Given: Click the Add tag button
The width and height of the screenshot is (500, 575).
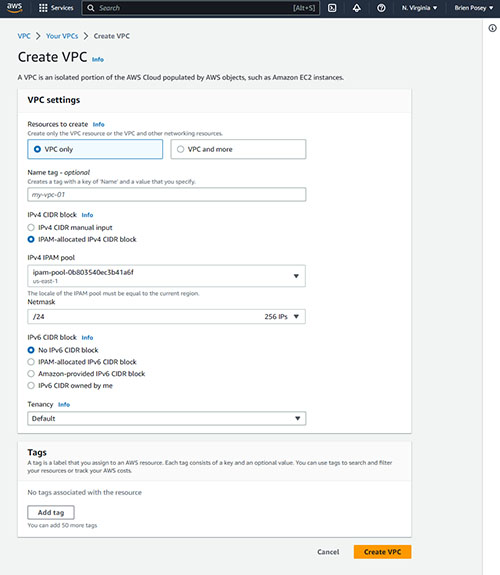Looking at the screenshot, I should pyautogui.click(x=51, y=513).
